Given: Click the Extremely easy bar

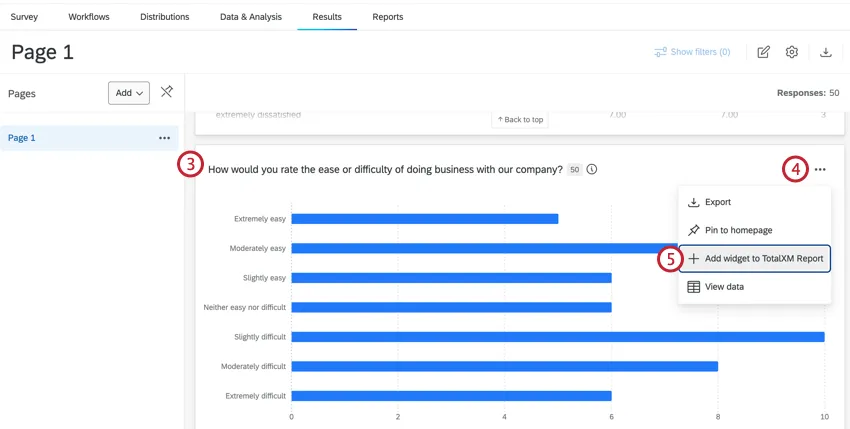Looking at the screenshot, I should point(424,218).
